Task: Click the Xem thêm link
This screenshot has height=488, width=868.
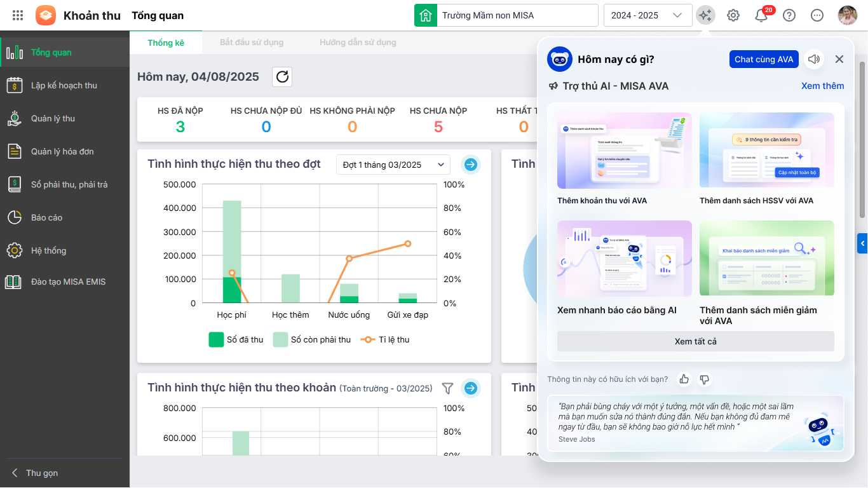Action: point(823,86)
